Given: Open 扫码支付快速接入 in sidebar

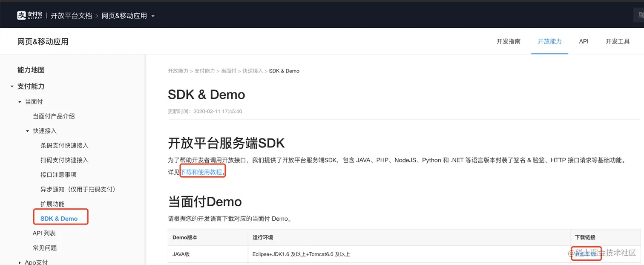Looking at the screenshot, I should point(64,160).
